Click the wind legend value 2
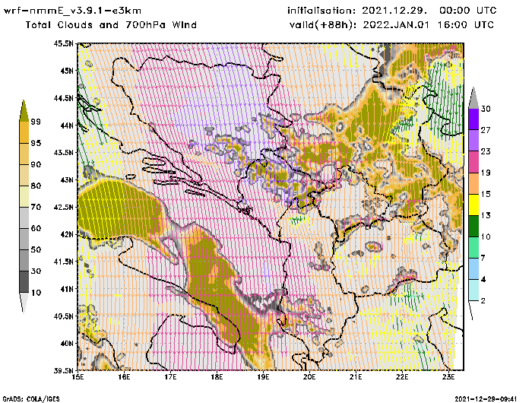Screen dimensions: 532x403 click(483, 301)
